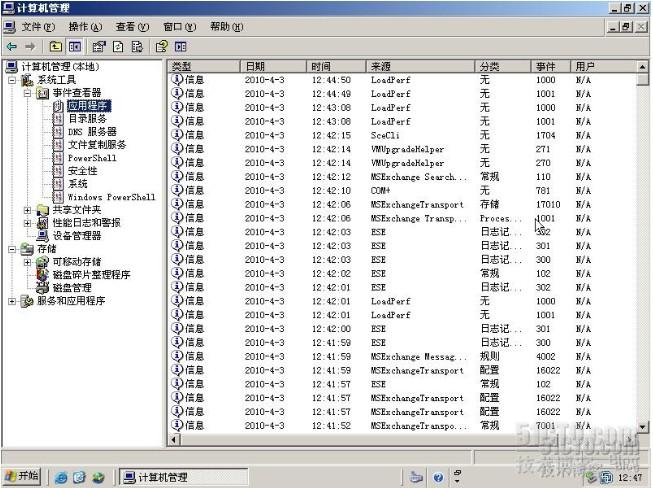
Task: Select the LoadPerf 12:44:50 event row
Action: coord(402,80)
